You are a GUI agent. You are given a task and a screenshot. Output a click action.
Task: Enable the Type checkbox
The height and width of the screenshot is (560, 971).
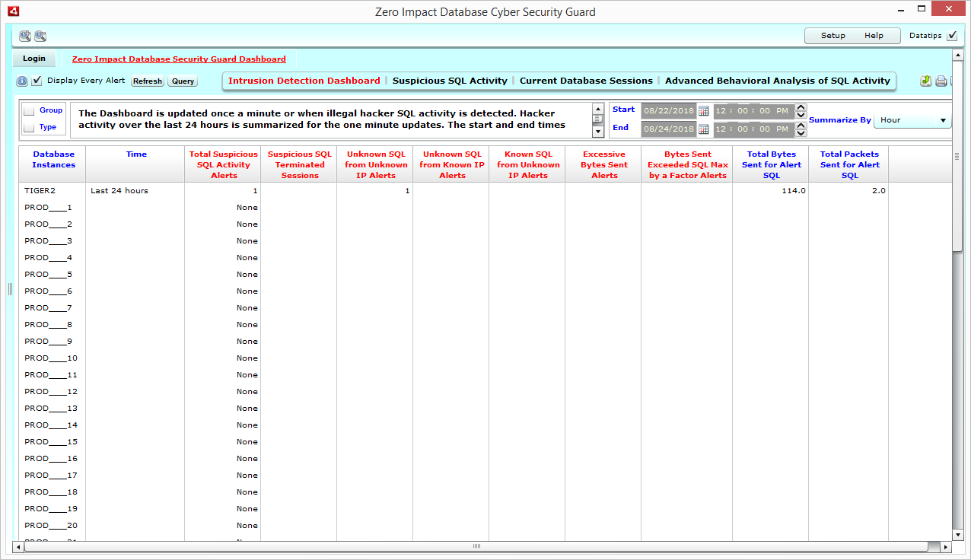click(x=30, y=128)
